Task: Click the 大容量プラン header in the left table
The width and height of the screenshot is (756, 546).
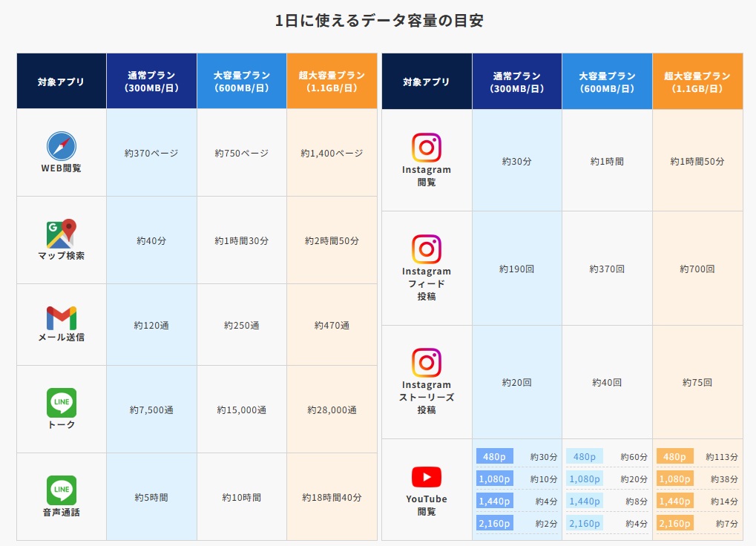Action: click(241, 82)
